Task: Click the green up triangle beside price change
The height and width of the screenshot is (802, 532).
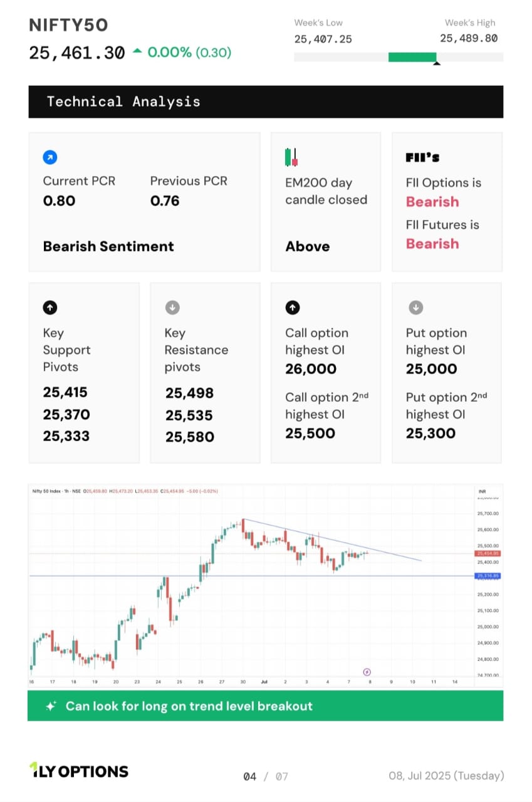Action: pos(137,52)
